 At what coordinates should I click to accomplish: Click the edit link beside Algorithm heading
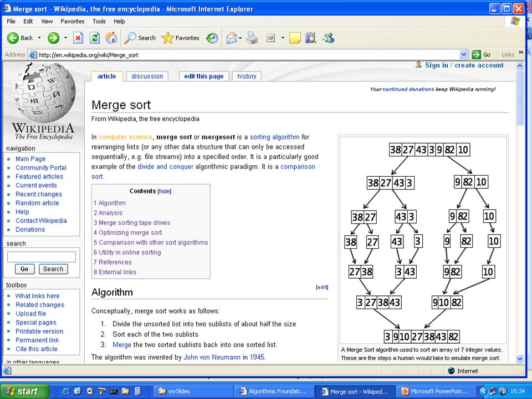(x=322, y=287)
